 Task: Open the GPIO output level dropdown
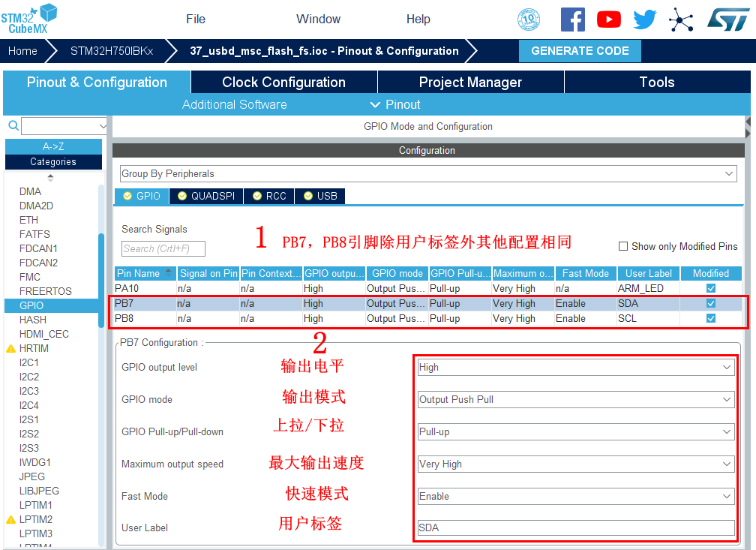(x=575, y=368)
